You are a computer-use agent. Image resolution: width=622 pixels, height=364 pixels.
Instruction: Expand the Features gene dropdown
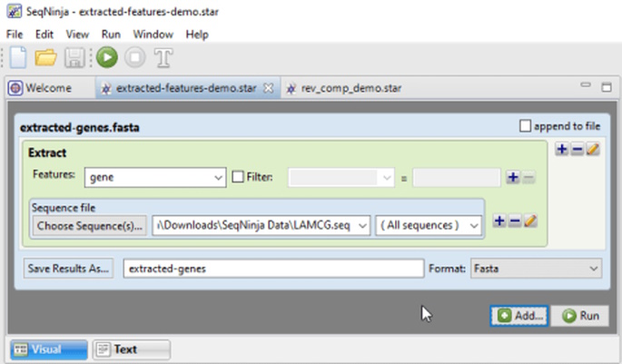coord(155,177)
